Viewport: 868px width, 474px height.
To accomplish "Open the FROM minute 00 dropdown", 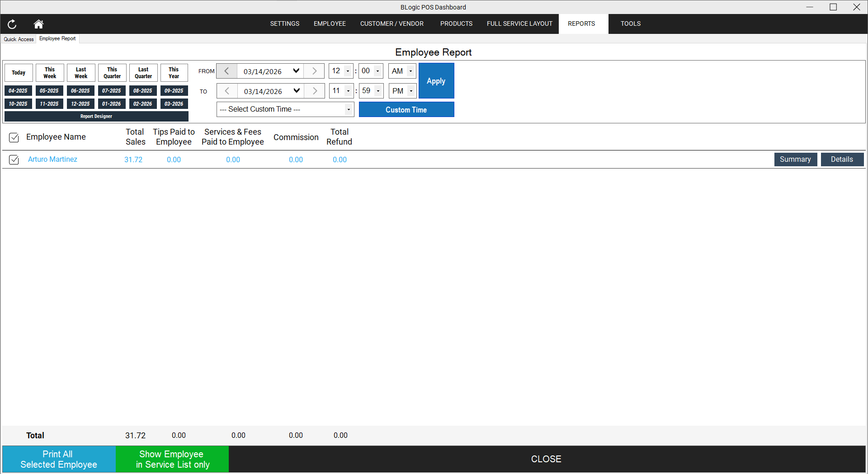I will tap(377, 71).
